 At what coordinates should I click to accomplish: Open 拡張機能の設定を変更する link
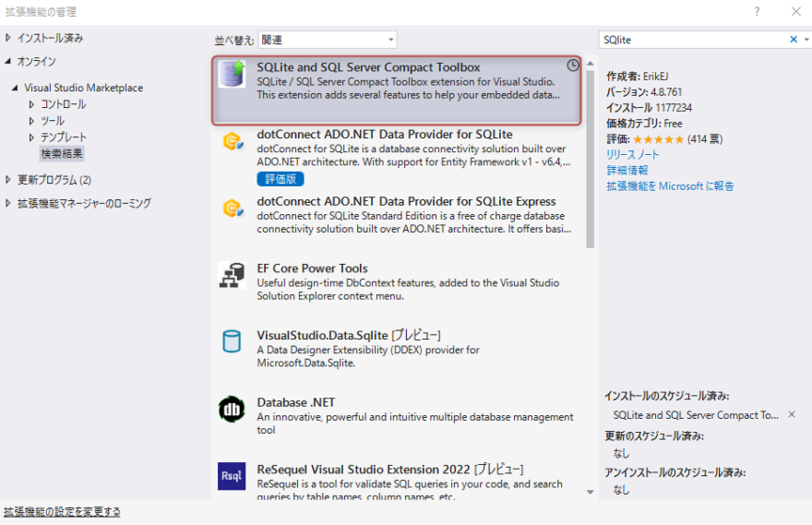62,511
